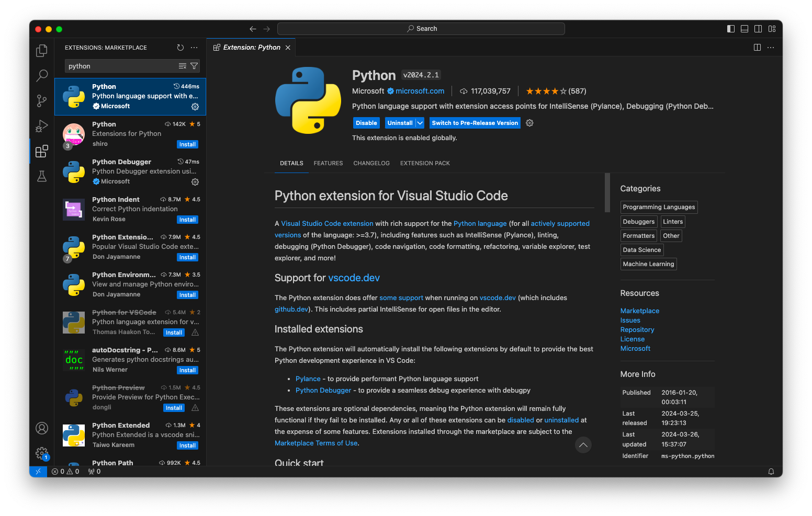
Task: Open the Search view
Action: (x=42, y=76)
